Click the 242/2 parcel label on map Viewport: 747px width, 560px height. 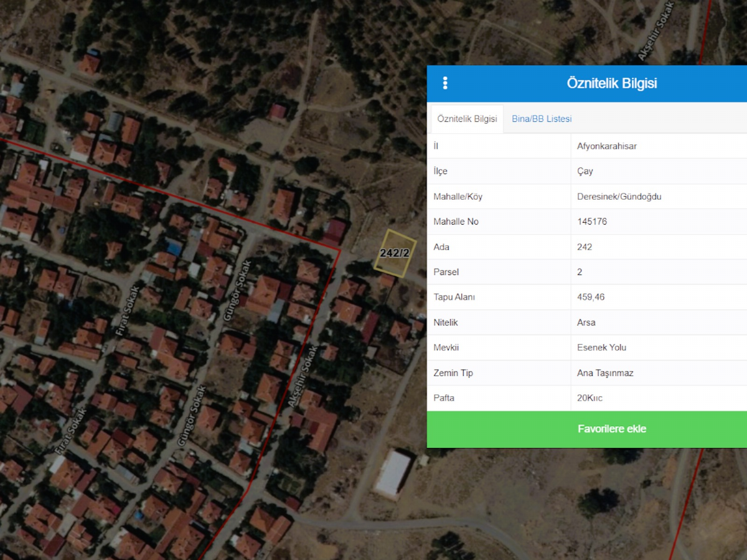(x=395, y=253)
